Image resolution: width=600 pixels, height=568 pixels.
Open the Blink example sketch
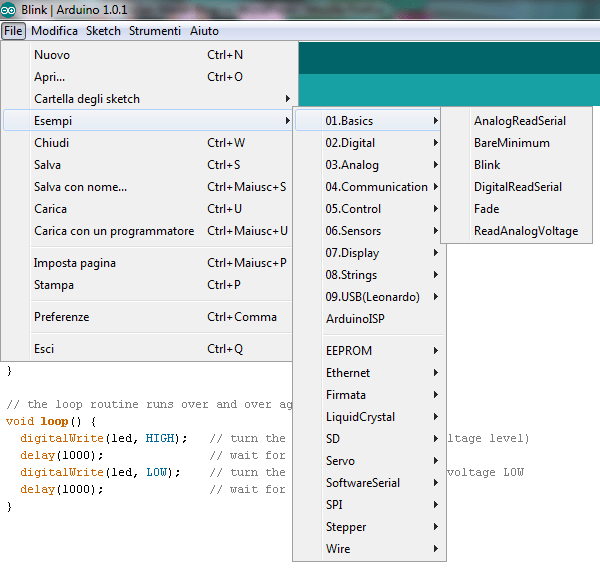tap(487, 165)
